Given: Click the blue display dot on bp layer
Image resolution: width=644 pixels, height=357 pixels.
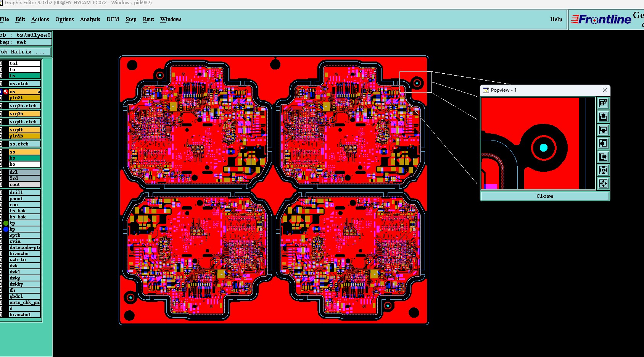Looking at the screenshot, I should pos(6,229).
